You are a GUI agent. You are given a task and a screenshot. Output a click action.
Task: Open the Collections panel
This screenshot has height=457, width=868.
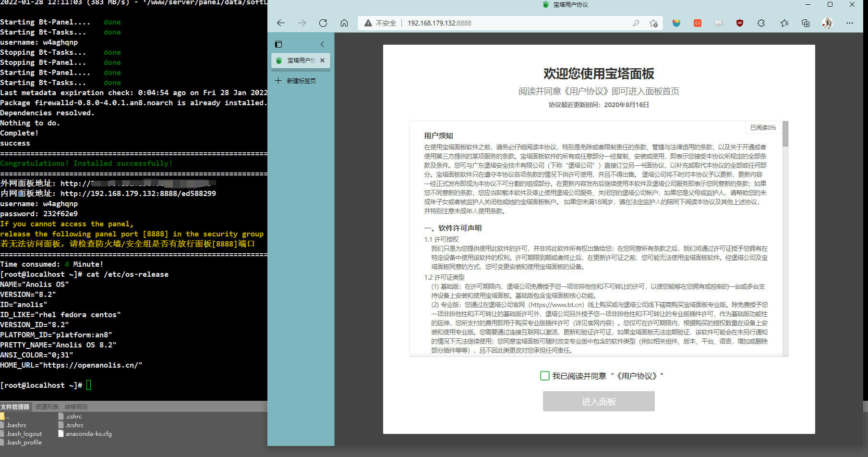(806, 23)
